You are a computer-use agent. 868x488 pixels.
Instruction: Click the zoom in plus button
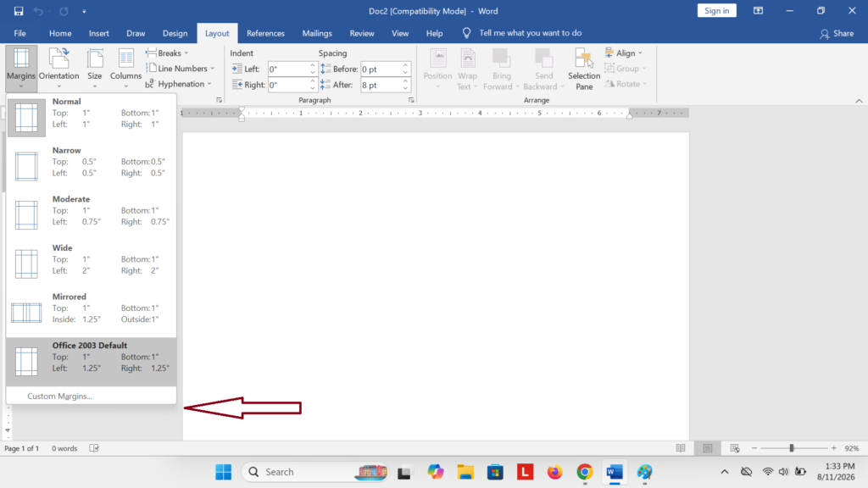(x=834, y=448)
